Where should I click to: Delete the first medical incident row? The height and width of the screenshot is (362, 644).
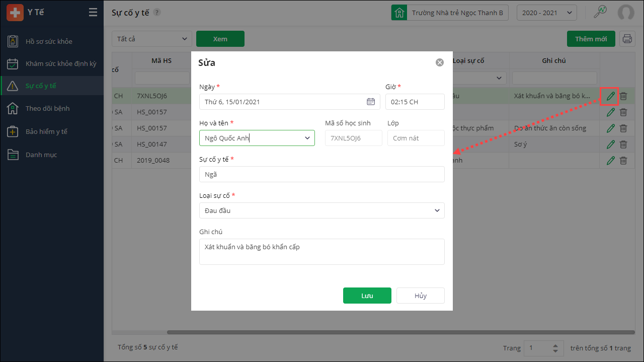coord(623,96)
